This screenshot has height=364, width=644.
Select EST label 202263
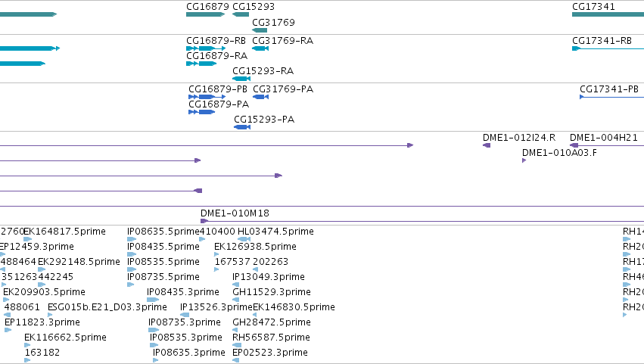[x=270, y=262]
